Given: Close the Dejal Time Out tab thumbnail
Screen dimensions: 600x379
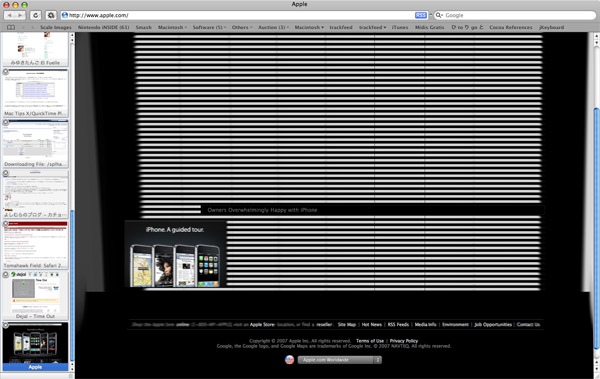Looking at the screenshot, I should tap(6, 274).
